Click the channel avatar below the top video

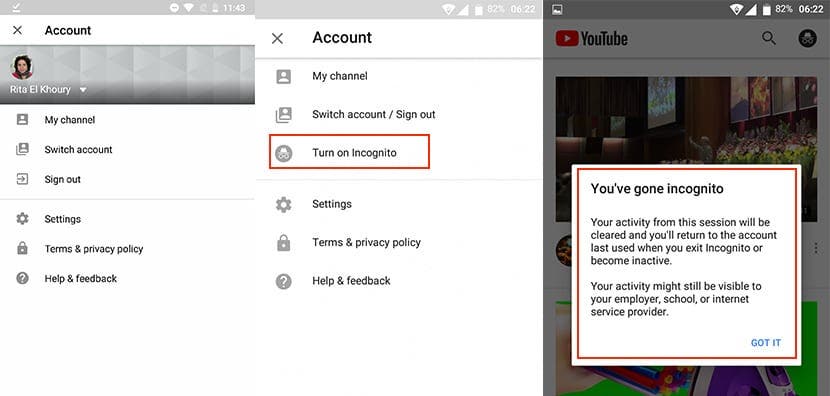coord(564,250)
